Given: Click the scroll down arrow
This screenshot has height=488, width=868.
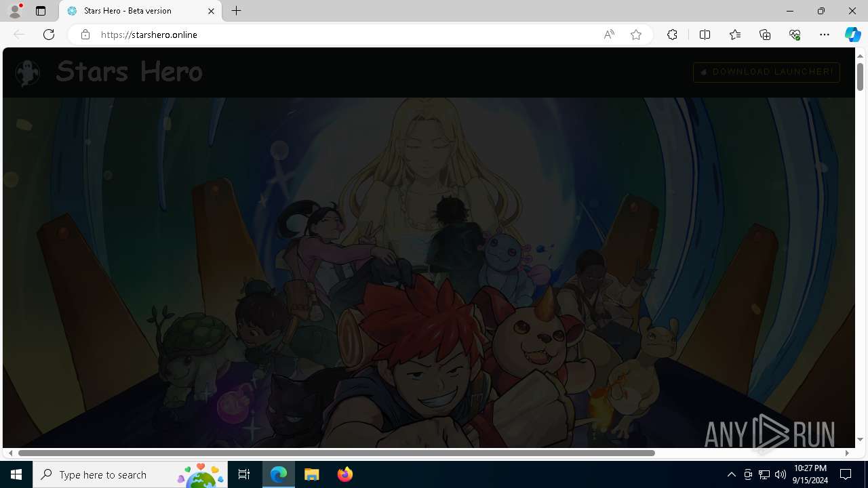Looking at the screenshot, I should tap(861, 439).
